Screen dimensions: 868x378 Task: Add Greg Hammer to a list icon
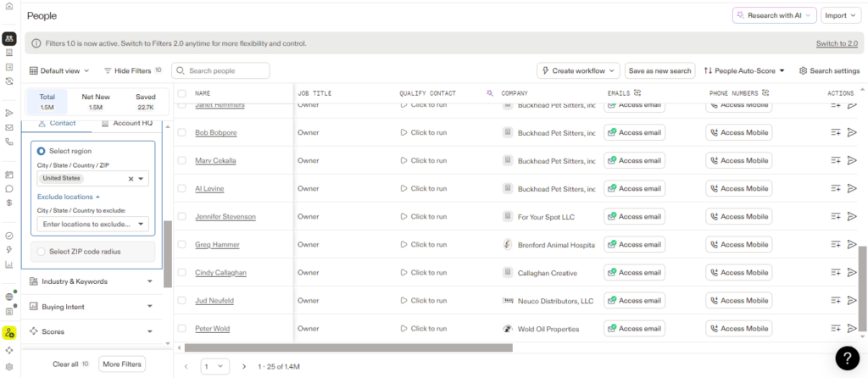coord(836,245)
